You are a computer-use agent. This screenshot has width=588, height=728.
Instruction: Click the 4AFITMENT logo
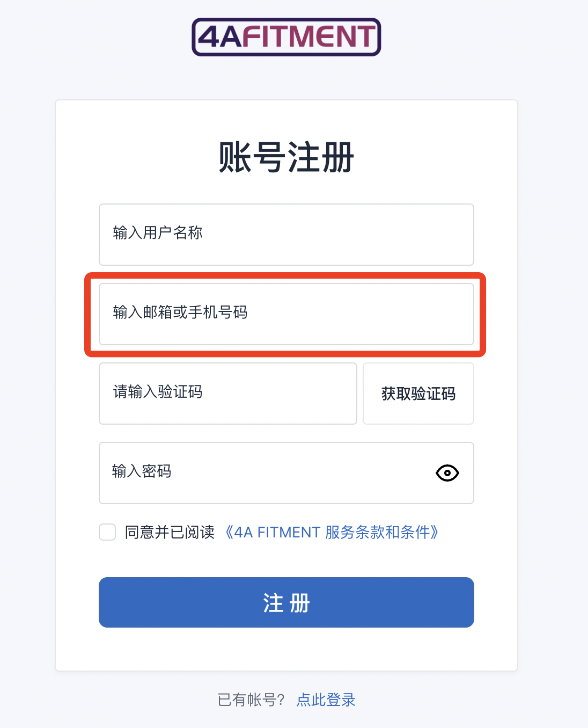(286, 38)
